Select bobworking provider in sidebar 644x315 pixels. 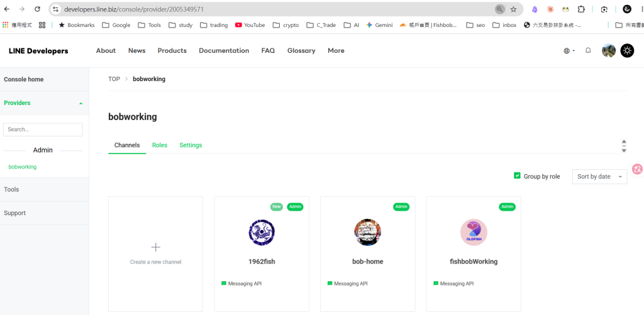click(x=23, y=167)
